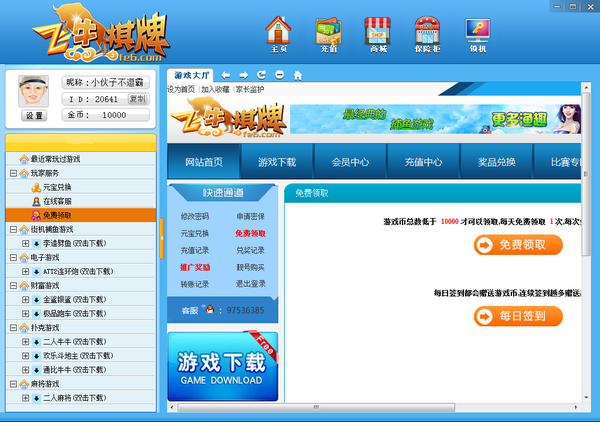
Task: Go forward with the right arrow icon
Action: point(244,75)
